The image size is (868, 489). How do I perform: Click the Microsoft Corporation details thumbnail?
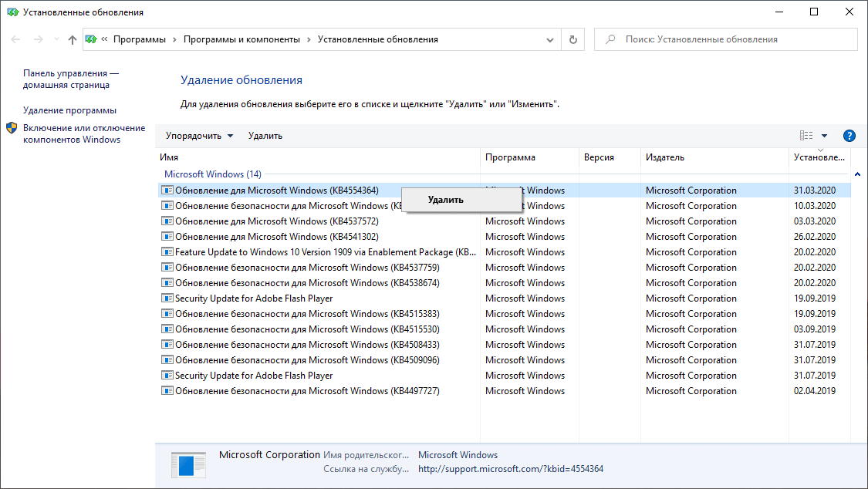point(188,464)
